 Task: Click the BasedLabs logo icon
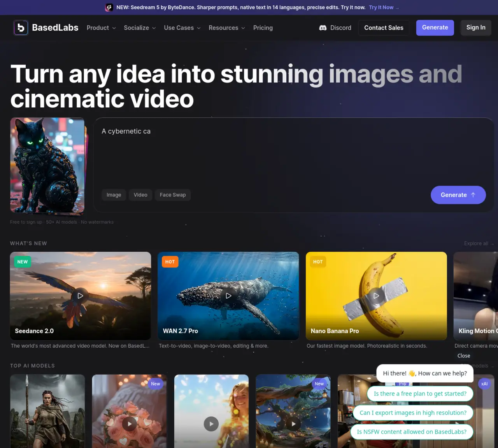coord(21,28)
